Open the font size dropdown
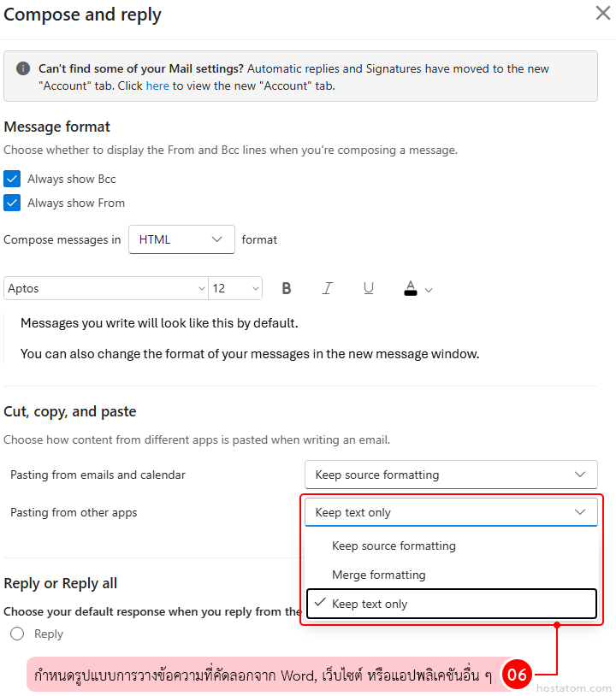Screen dimensions: 616x696 235,288
